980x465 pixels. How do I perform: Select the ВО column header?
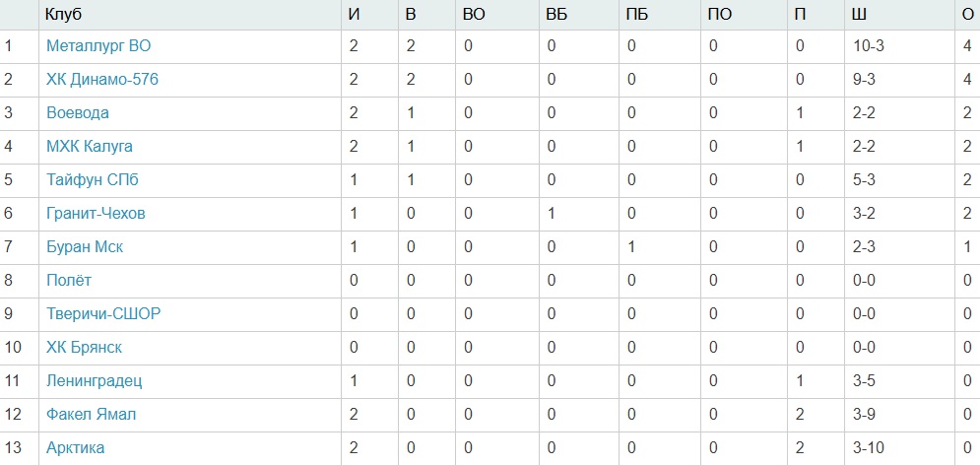pyautogui.click(x=474, y=14)
